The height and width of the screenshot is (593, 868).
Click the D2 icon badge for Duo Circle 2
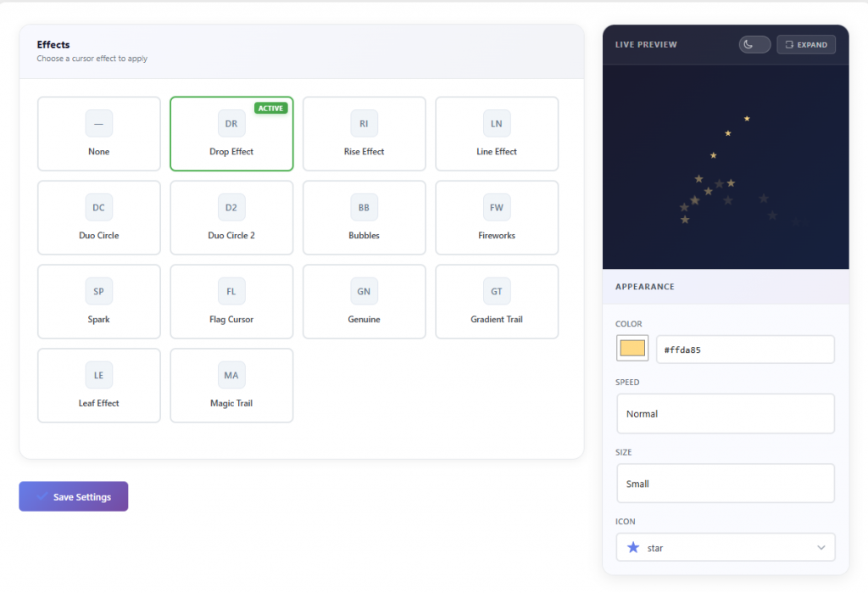click(231, 207)
